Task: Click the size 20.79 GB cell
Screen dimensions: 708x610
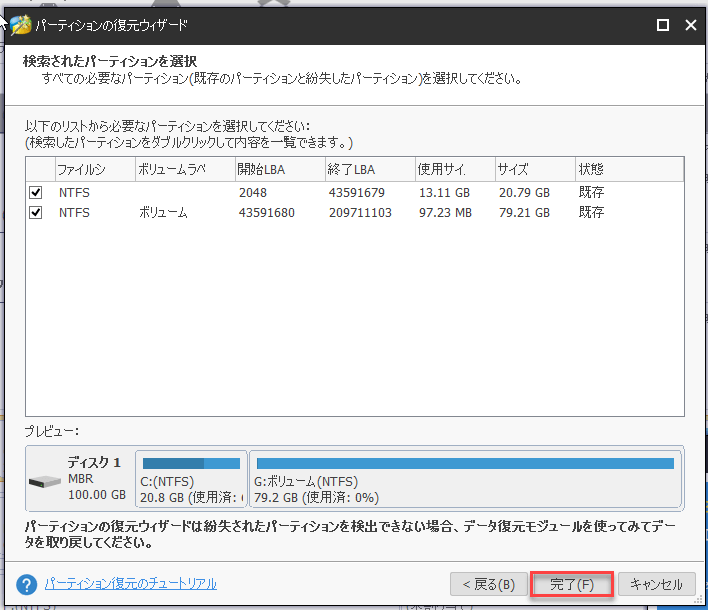Action: pos(524,193)
